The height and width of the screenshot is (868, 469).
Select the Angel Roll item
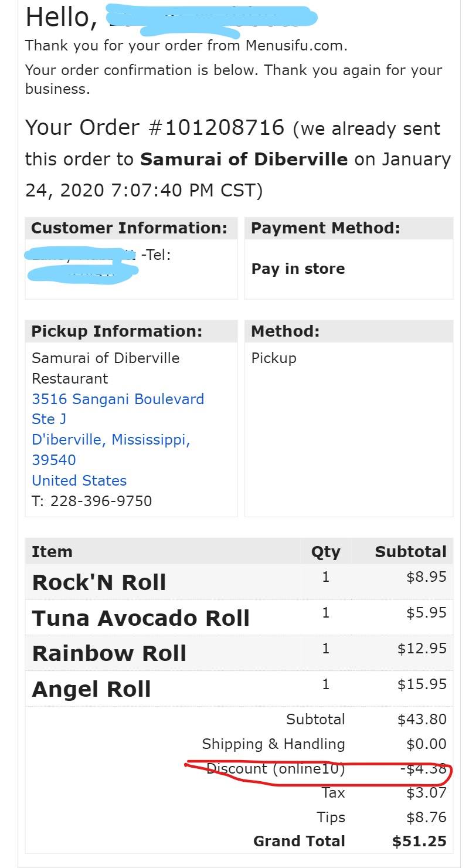point(91,690)
